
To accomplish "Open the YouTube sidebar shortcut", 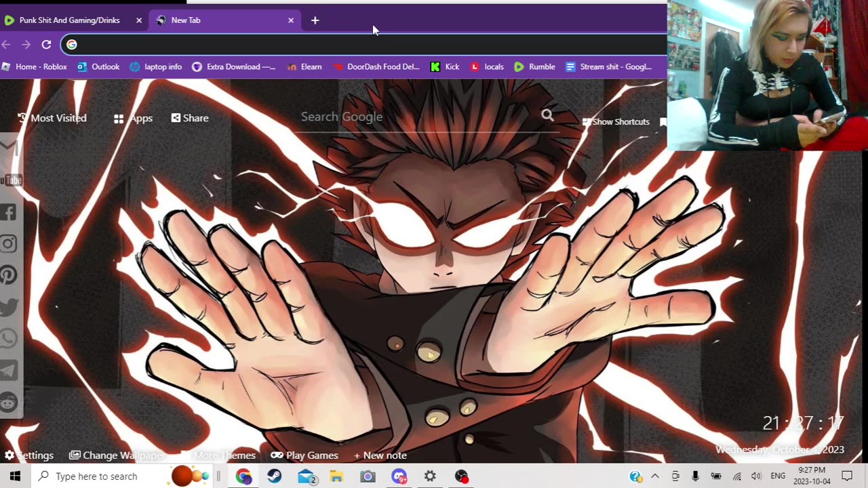I will coord(10,180).
